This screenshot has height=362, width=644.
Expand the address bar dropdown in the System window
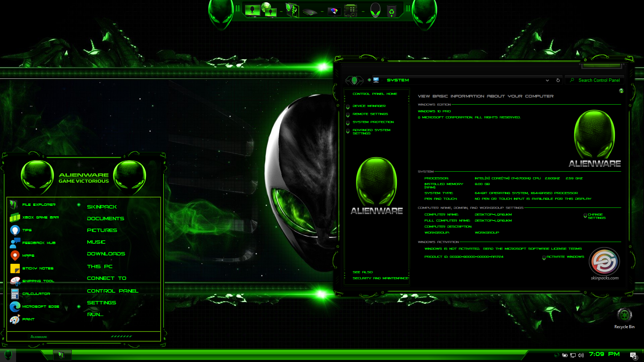(x=547, y=80)
